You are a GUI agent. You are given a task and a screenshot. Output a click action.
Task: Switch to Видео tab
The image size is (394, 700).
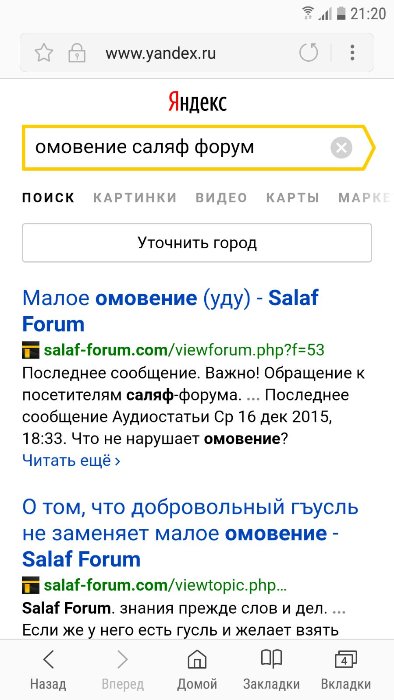point(221,198)
